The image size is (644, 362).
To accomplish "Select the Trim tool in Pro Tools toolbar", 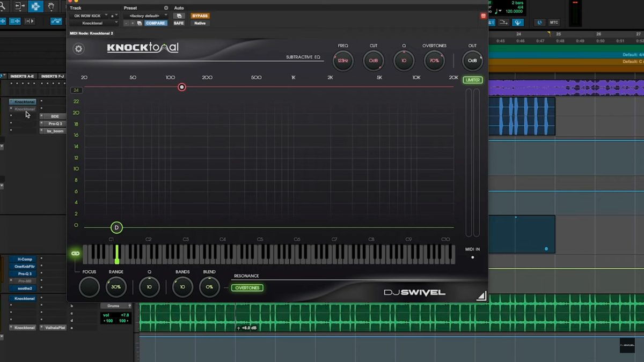I will pos(20,6).
